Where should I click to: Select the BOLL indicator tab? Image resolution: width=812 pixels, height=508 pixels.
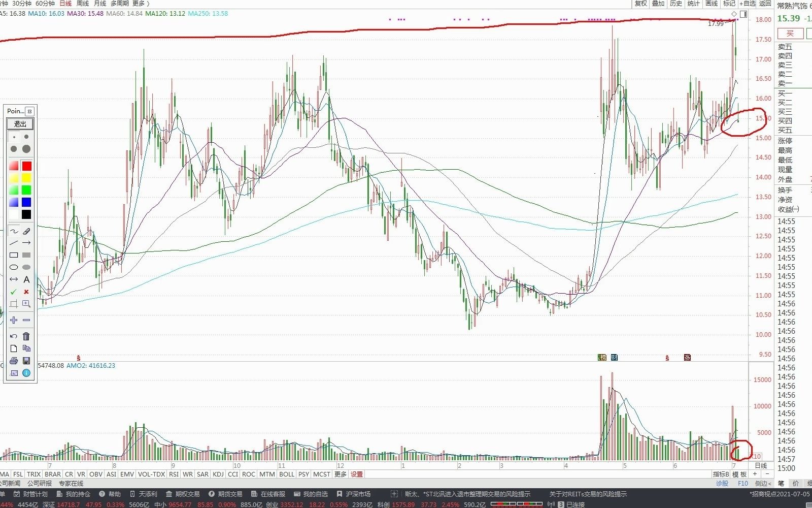click(x=287, y=474)
